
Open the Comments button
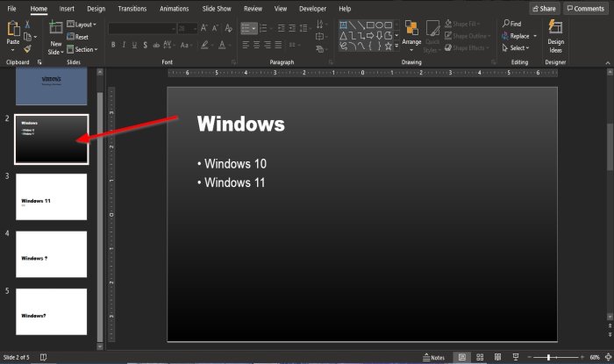[585, 8]
